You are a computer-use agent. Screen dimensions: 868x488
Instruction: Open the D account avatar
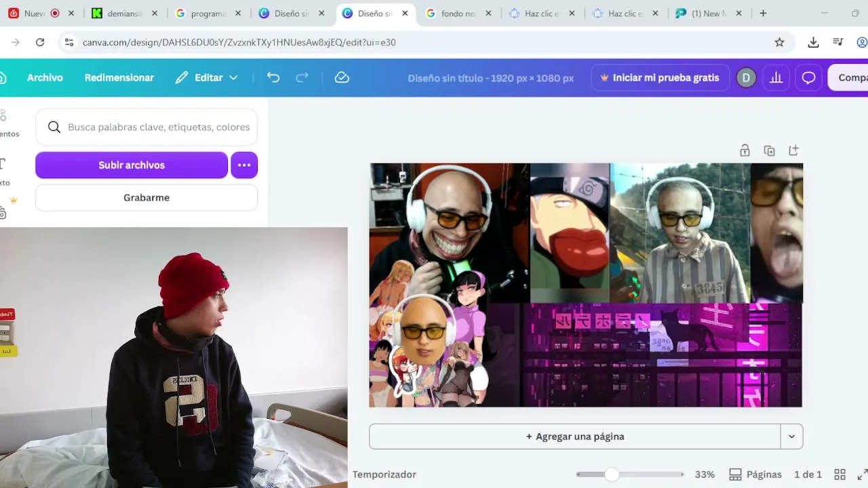pos(746,78)
